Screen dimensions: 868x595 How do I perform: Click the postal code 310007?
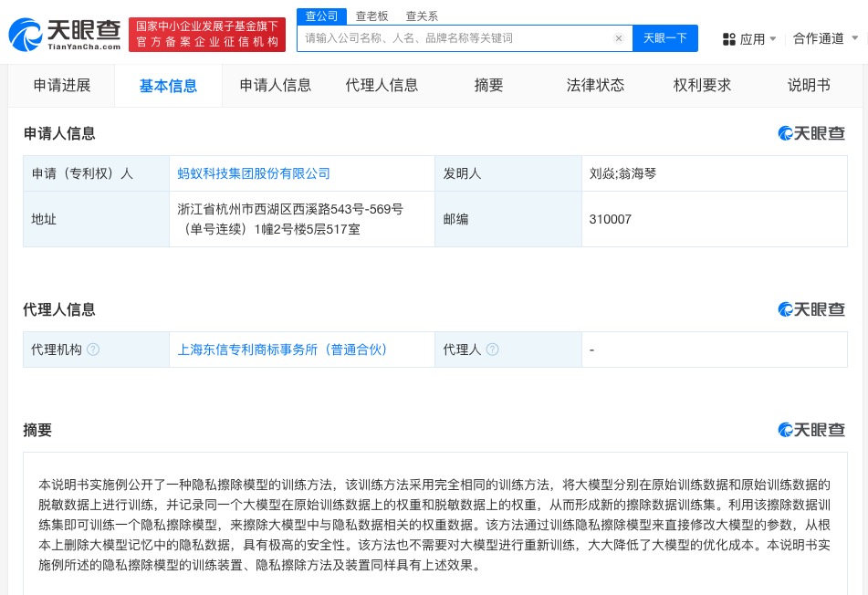610,219
